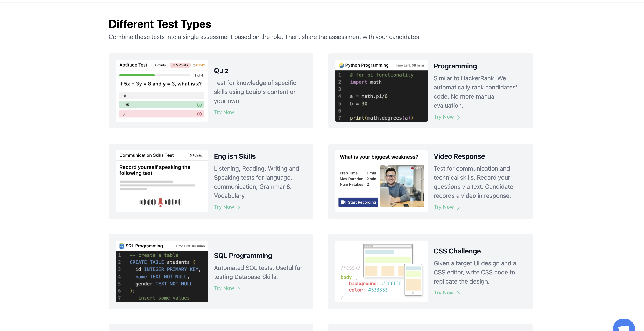
Task: Select answer option 3
Action: point(161,114)
